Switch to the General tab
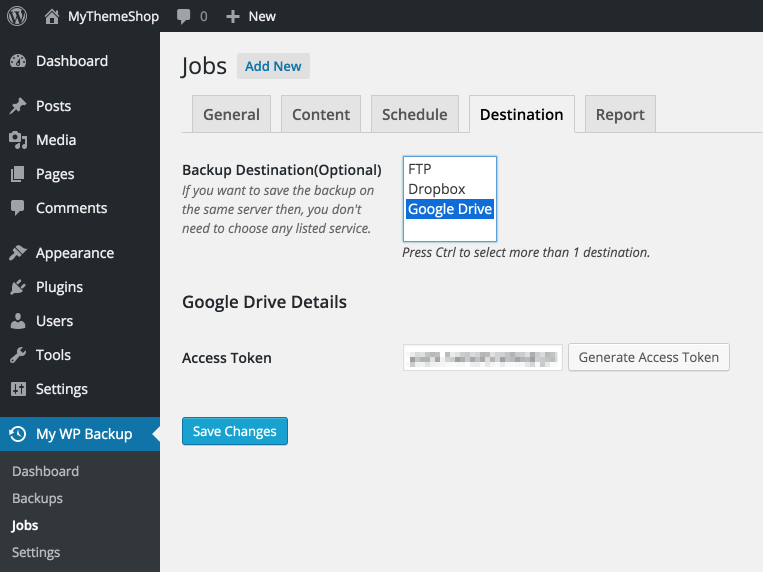This screenshot has width=763, height=572. pyautogui.click(x=231, y=114)
